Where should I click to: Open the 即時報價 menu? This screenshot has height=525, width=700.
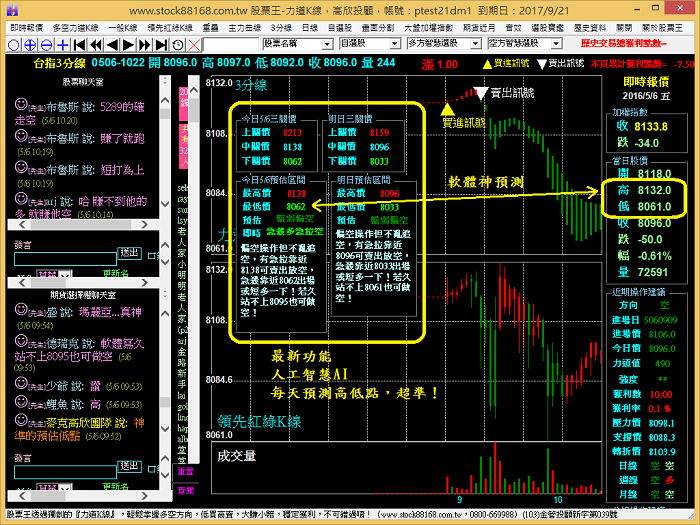tap(26, 28)
